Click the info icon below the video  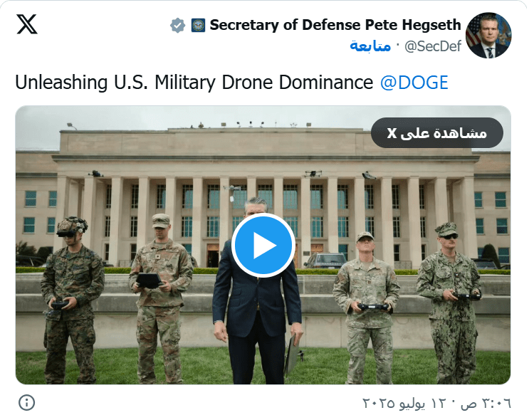26,402
